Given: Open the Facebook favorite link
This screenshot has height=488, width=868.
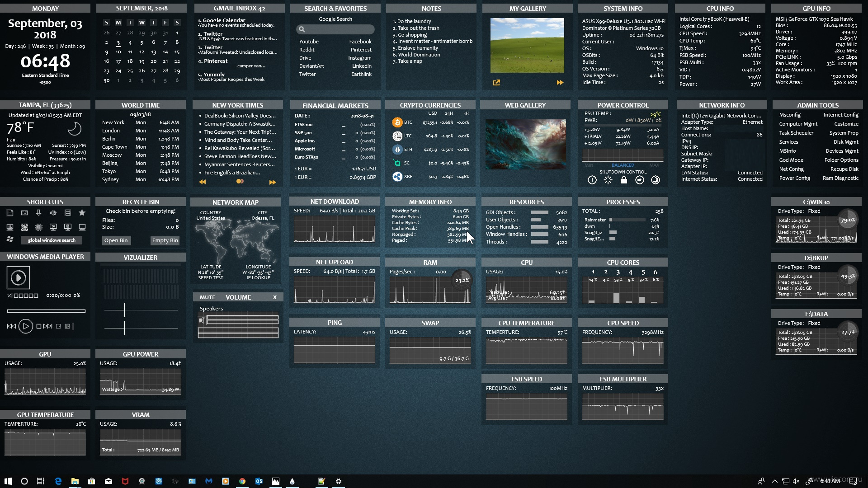Looking at the screenshot, I should click(x=360, y=42).
